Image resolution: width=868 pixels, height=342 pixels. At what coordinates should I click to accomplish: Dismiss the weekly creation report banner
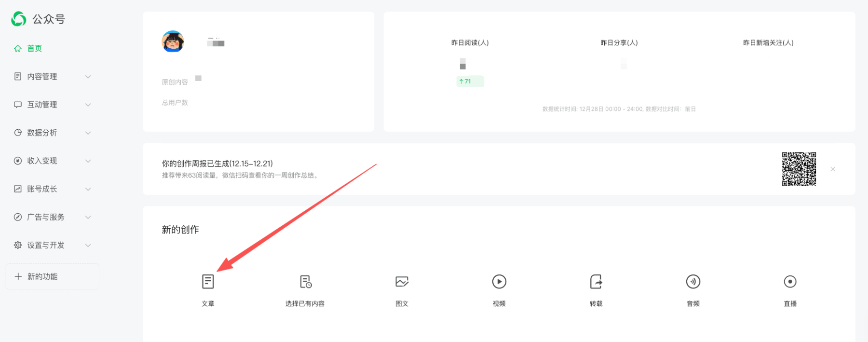tap(833, 169)
